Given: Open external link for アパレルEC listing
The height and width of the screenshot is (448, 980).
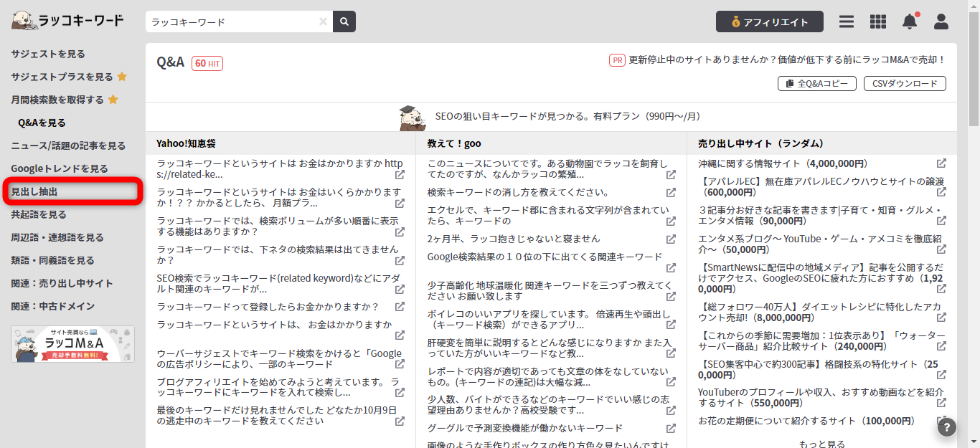Looking at the screenshot, I should coord(941,192).
